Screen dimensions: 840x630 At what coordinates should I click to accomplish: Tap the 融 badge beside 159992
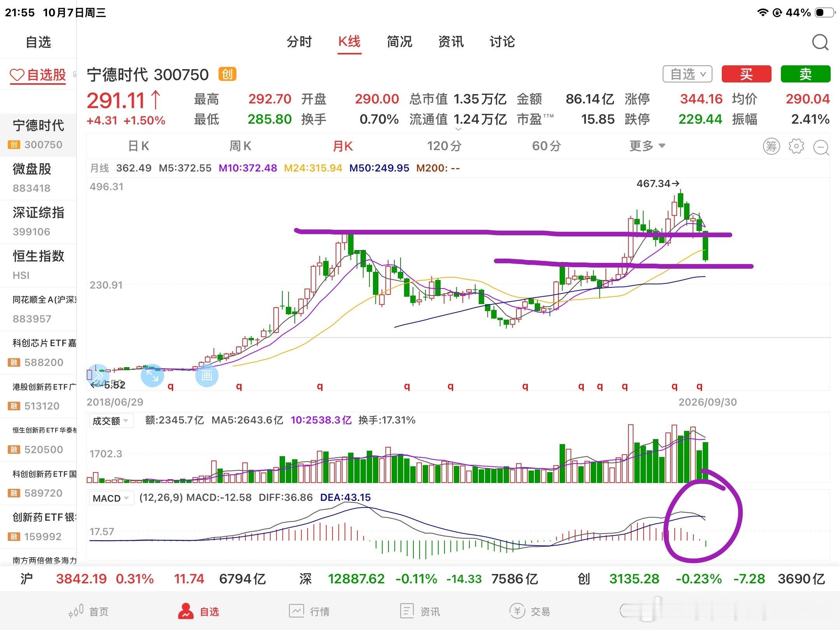[14, 537]
